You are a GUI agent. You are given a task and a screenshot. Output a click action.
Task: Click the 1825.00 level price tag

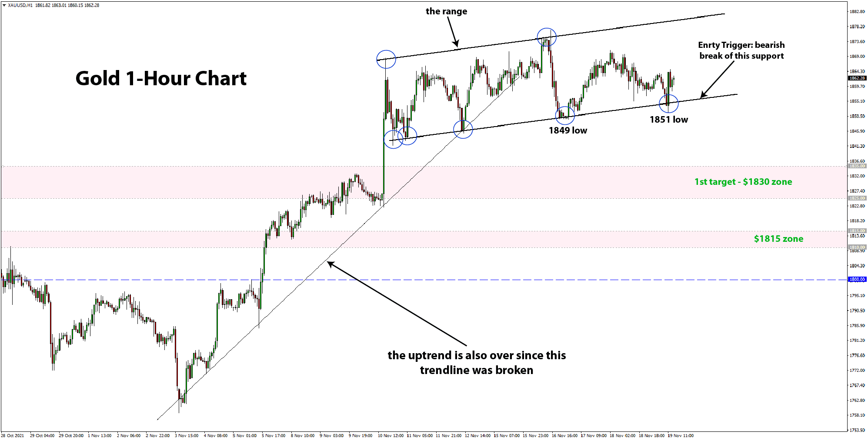point(857,198)
